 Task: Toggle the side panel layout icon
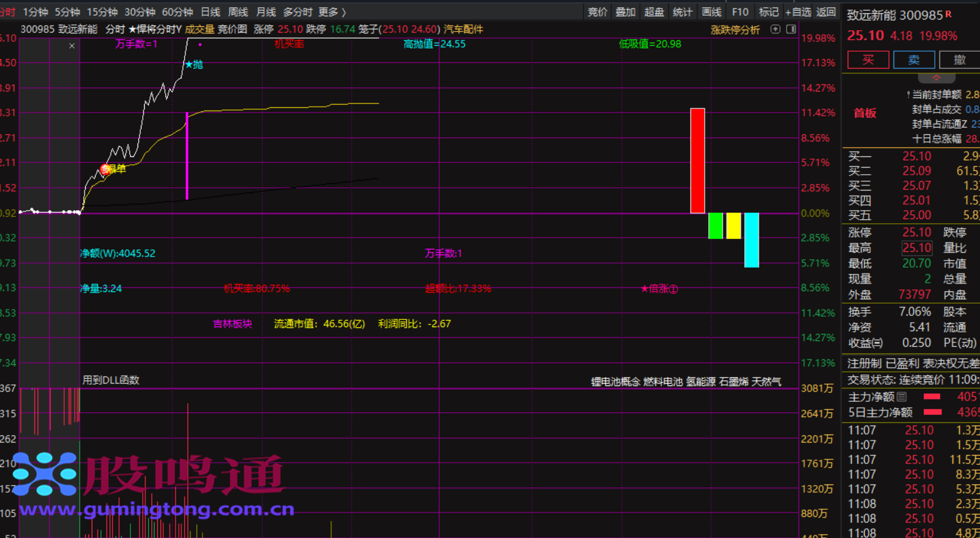click(791, 29)
